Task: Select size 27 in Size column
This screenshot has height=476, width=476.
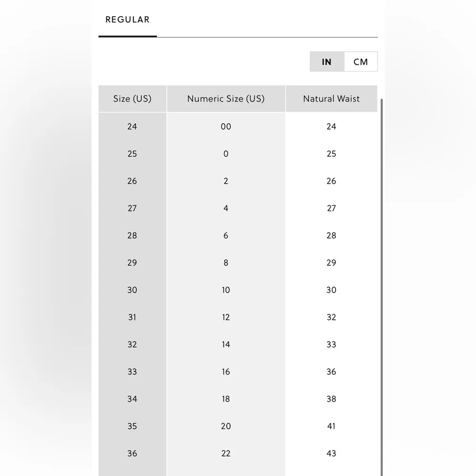Action: point(132,208)
